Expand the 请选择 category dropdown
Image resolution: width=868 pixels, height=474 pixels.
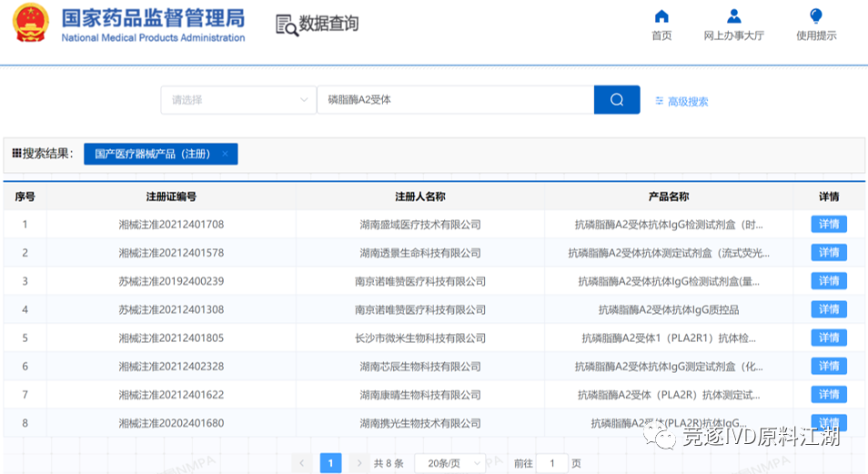238,100
